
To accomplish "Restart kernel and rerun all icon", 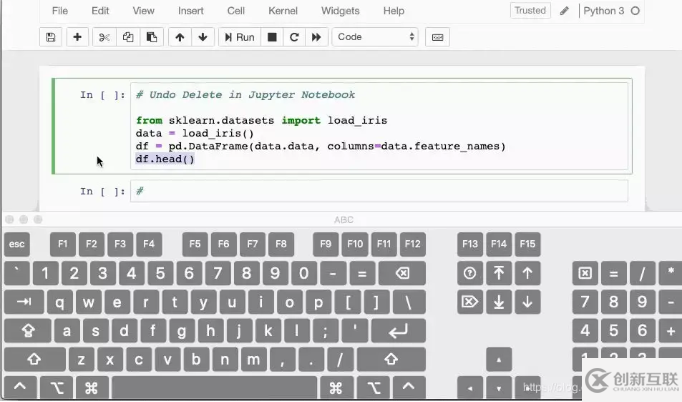I will point(317,37).
